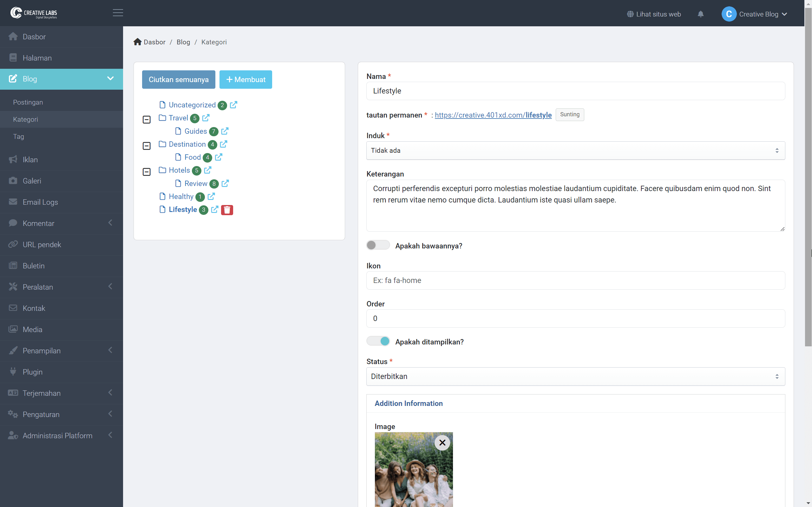The height and width of the screenshot is (507, 812).
Task: Click the Membuat button
Action: pos(246,80)
